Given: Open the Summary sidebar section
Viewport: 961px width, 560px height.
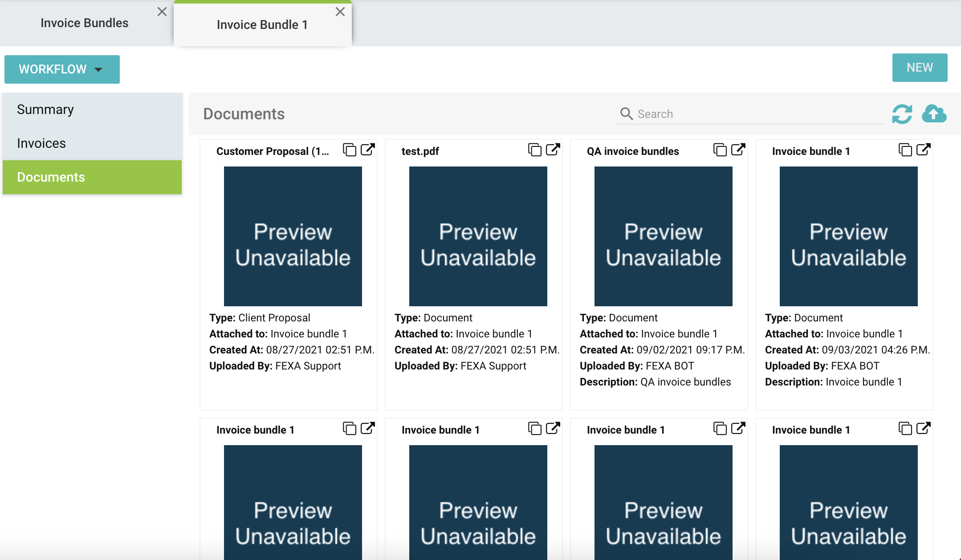Looking at the screenshot, I should tap(45, 109).
